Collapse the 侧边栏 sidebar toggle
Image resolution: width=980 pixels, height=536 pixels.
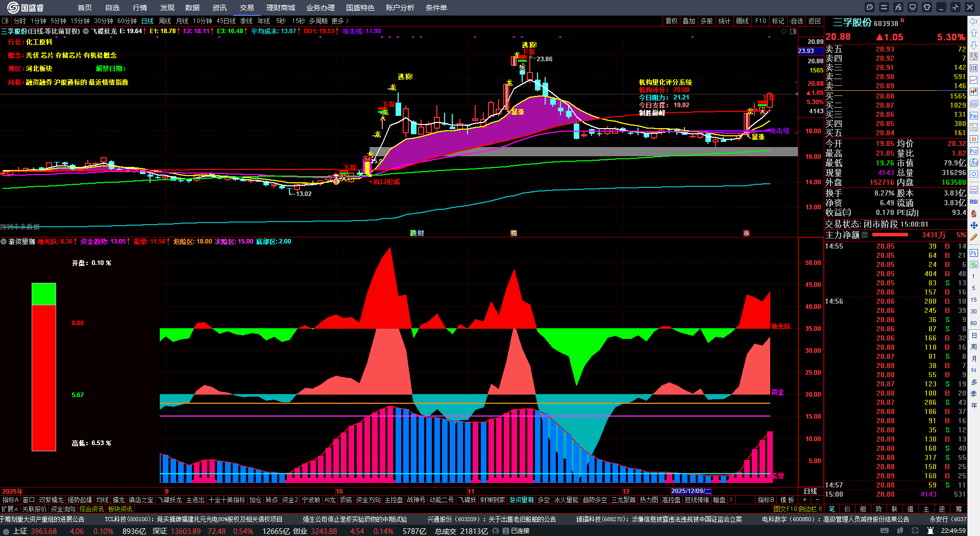[x=811, y=509]
